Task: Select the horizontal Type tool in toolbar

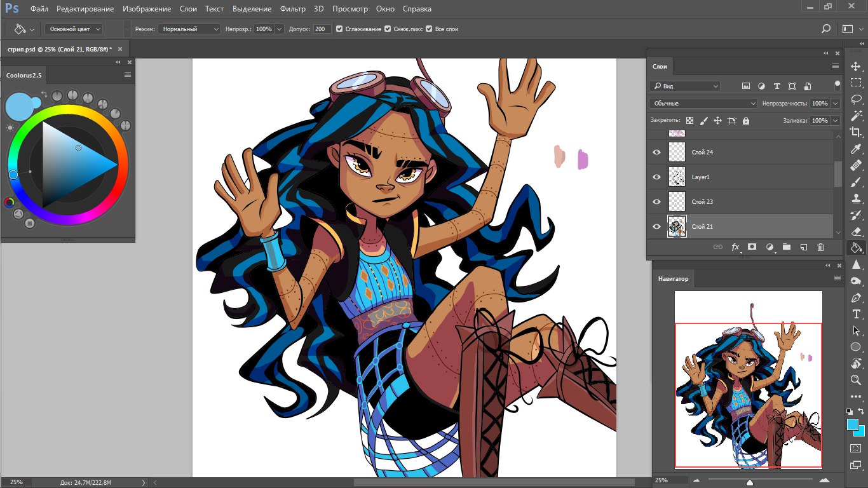Action: [x=856, y=315]
